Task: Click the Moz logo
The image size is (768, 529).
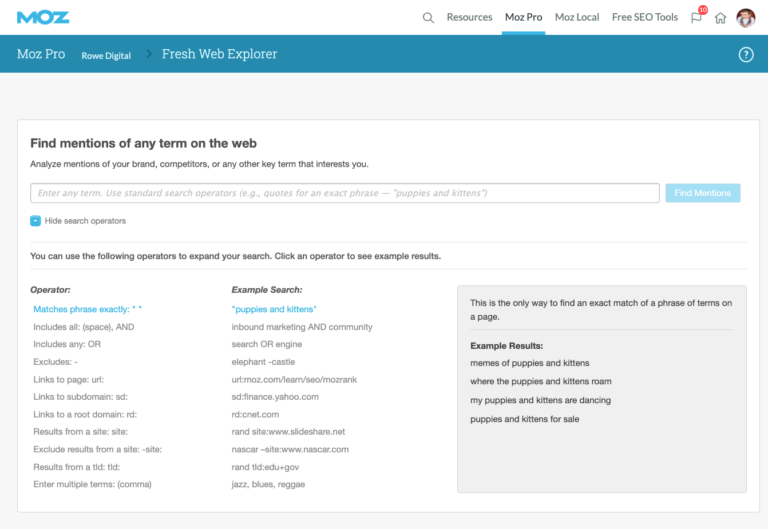Action: 43,18
